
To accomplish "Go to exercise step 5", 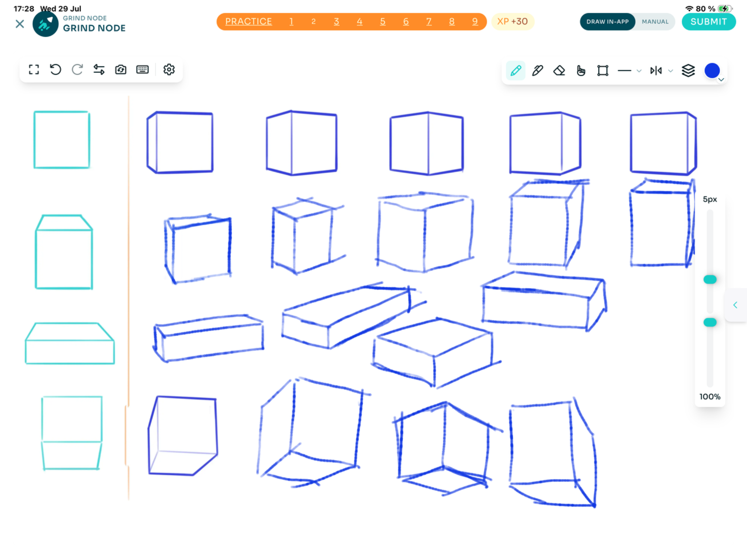I will click(383, 22).
